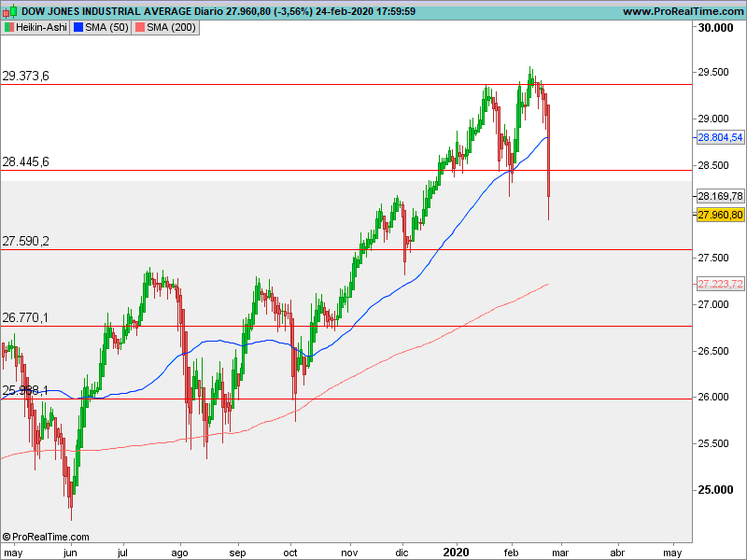Click the sep label on the time axis

(x=237, y=553)
